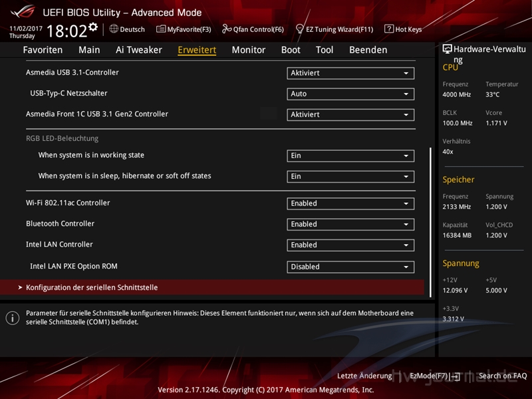Image resolution: width=532 pixels, height=399 pixels.
Task: Open Intel LAN Controller dropdown
Action: tap(350, 245)
